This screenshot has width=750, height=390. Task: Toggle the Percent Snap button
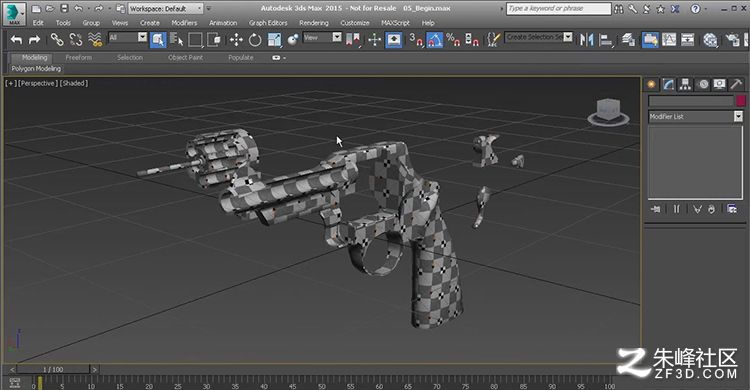(x=453, y=40)
